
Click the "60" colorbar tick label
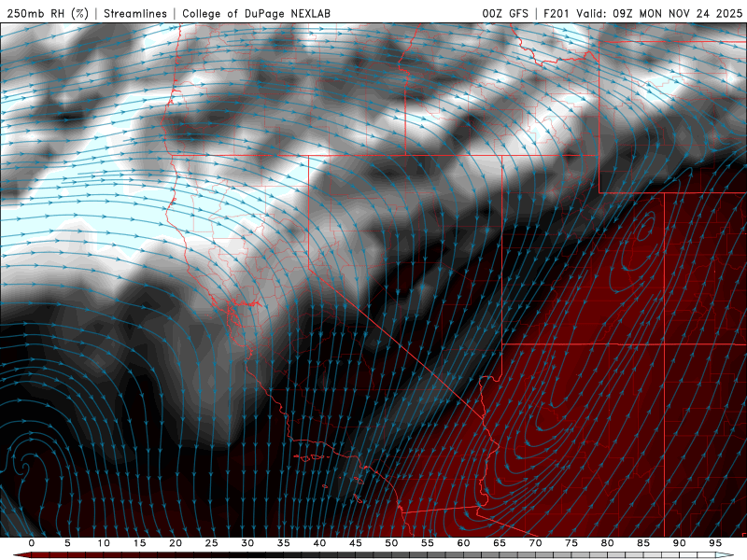tap(463, 543)
